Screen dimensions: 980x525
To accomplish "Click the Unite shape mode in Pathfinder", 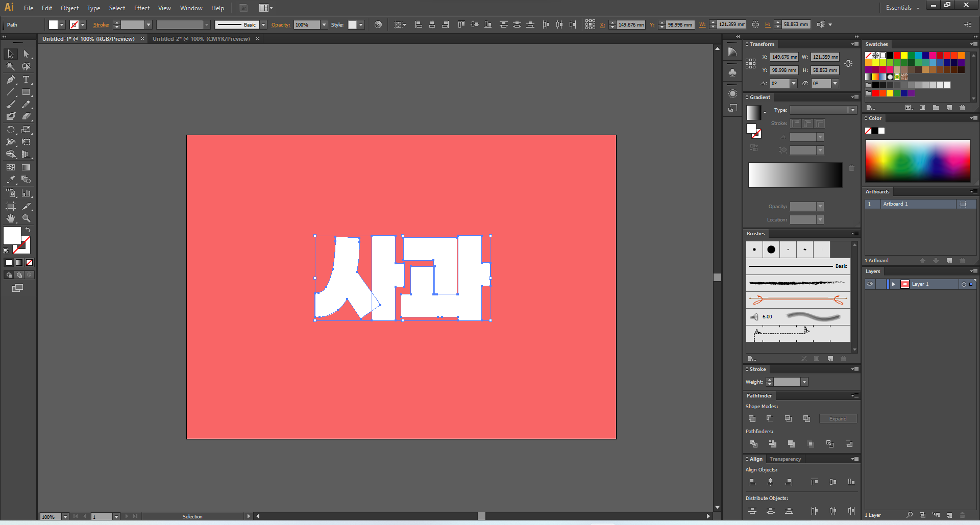I will [x=752, y=419].
